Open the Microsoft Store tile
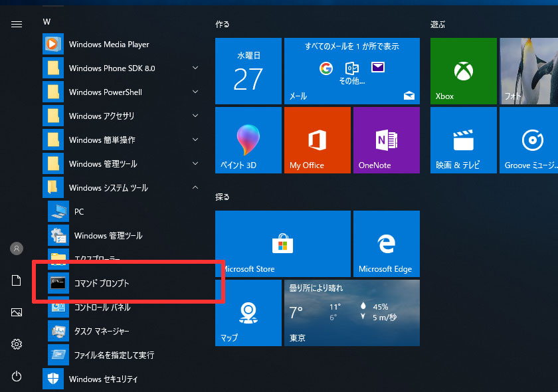Viewport: 558px width, 392px height. (x=283, y=244)
